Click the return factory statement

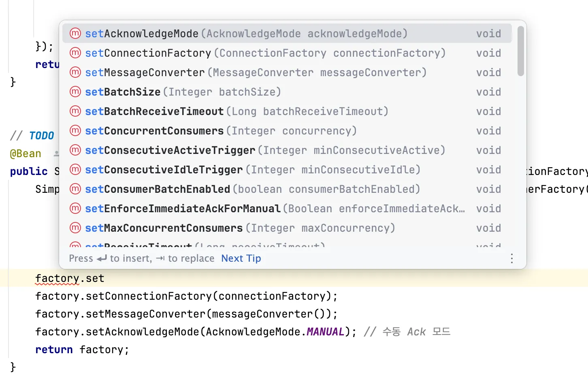(x=82, y=350)
